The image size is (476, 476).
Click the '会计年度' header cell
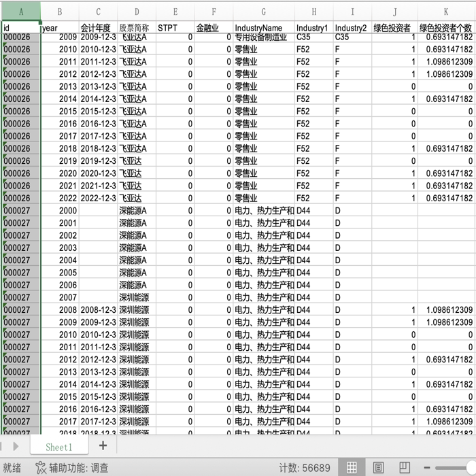click(98, 28)
